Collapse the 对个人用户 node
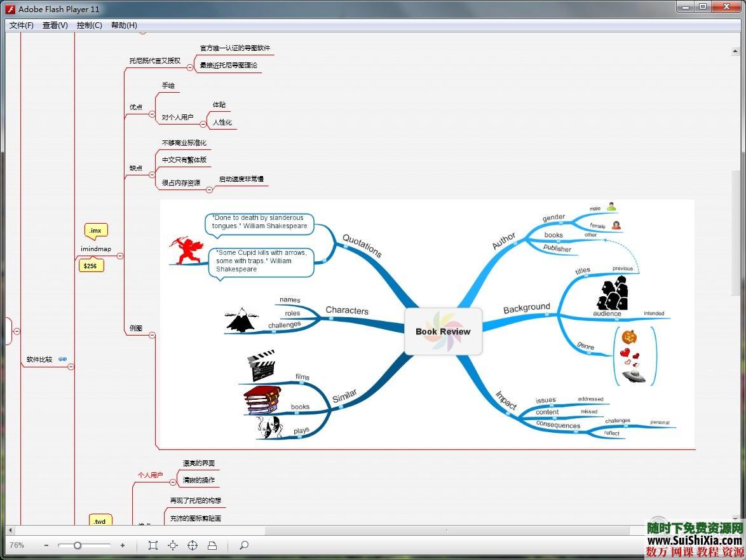Image resolution: width=746 pixels, height=560 pixels. [203, 124]
